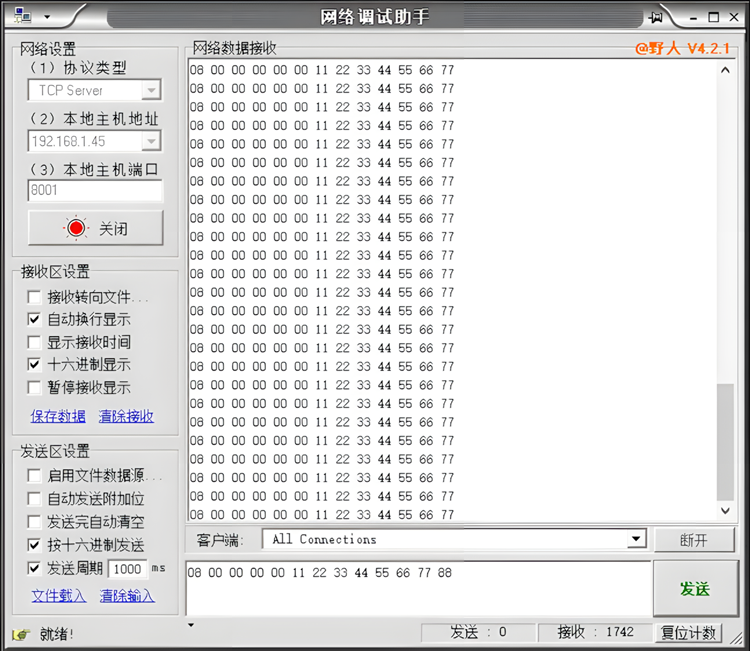Image resolution: width=750 pixels, height=651 pixels.
Task: Click the red light 关闭 server button
Action: (95, 228)
